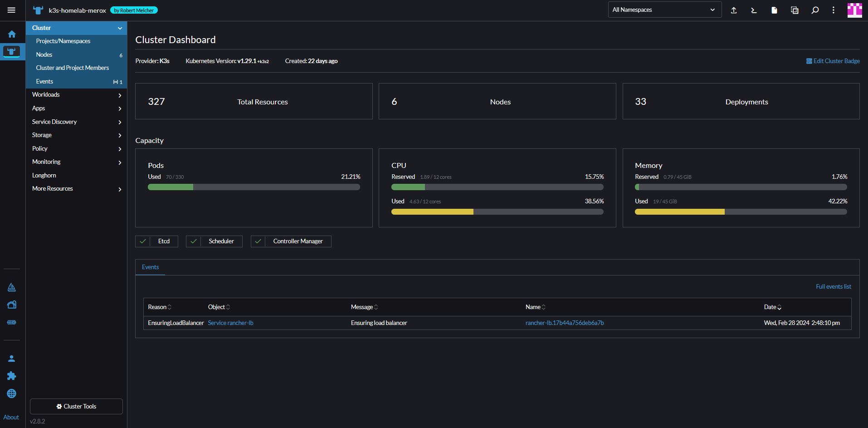The width and height of the screenshot is (868, 428).
Task: Open Nodes in the sidebar
Action: pyautogui.click(x=76, y=54)
